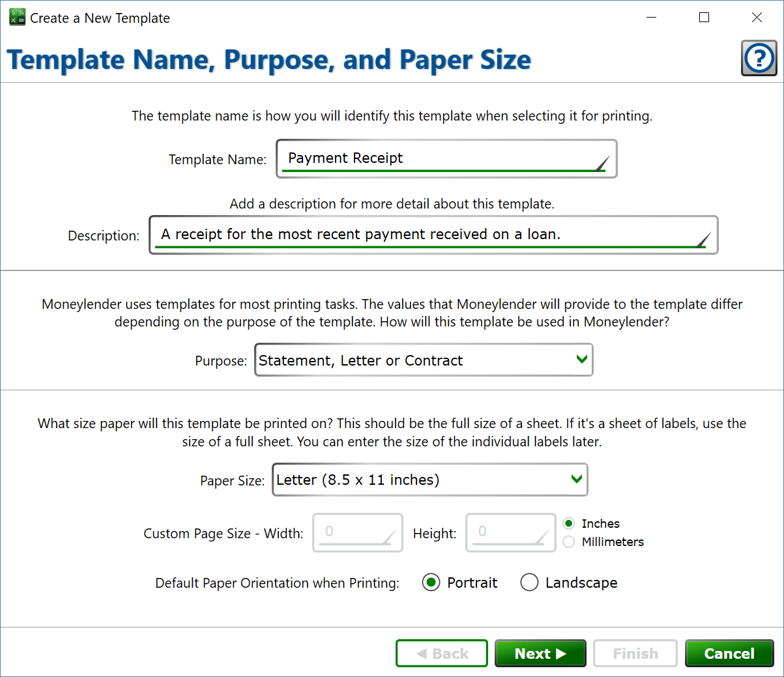Open the help question mark icon
The height and width of the screenshot is (677, 784).
point(759,58)
